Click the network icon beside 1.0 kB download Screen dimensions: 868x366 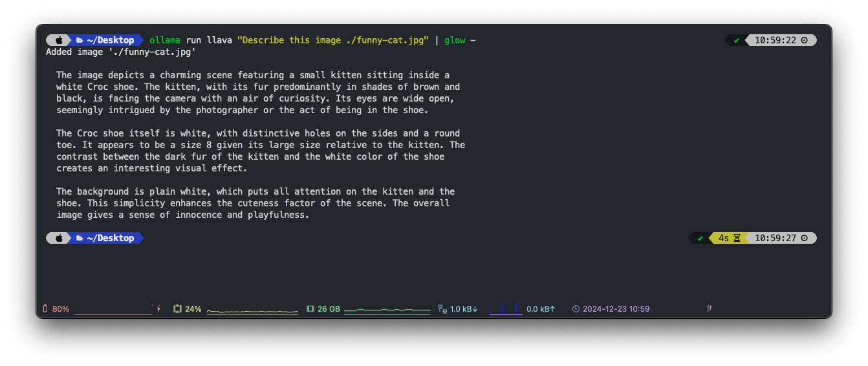442,309
